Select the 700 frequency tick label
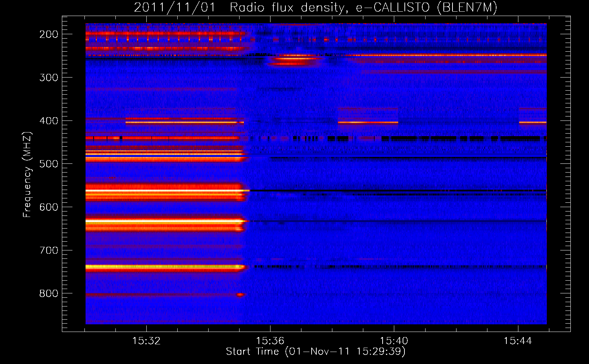The height and width of the screenshot is (364, 589). coord(49,250)
